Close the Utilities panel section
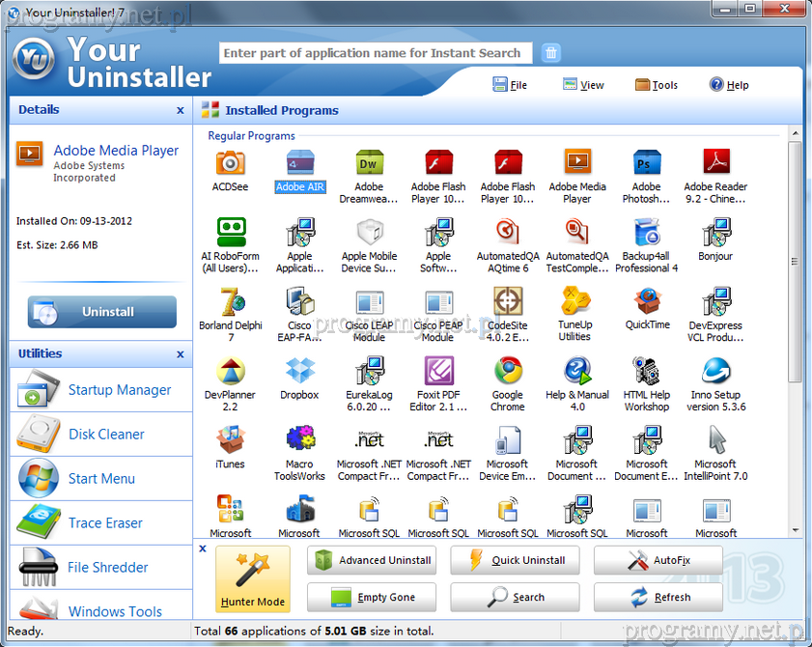812x647 pixels. (181, 354)
